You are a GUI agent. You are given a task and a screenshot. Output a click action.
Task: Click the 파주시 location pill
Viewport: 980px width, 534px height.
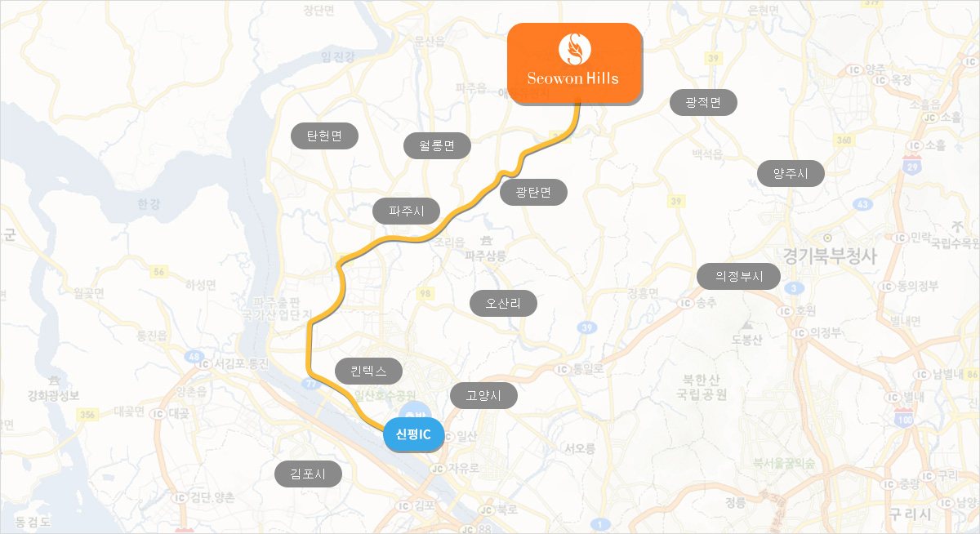tap(407, 211)
